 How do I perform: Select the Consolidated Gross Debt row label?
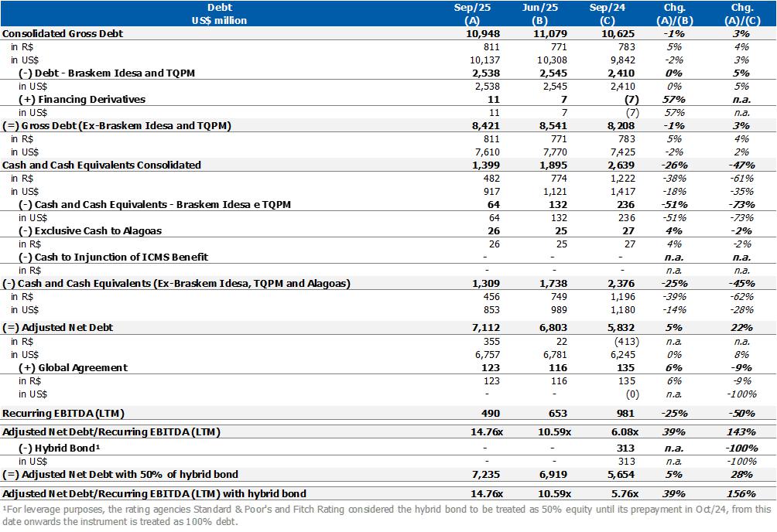click(63, 34)
